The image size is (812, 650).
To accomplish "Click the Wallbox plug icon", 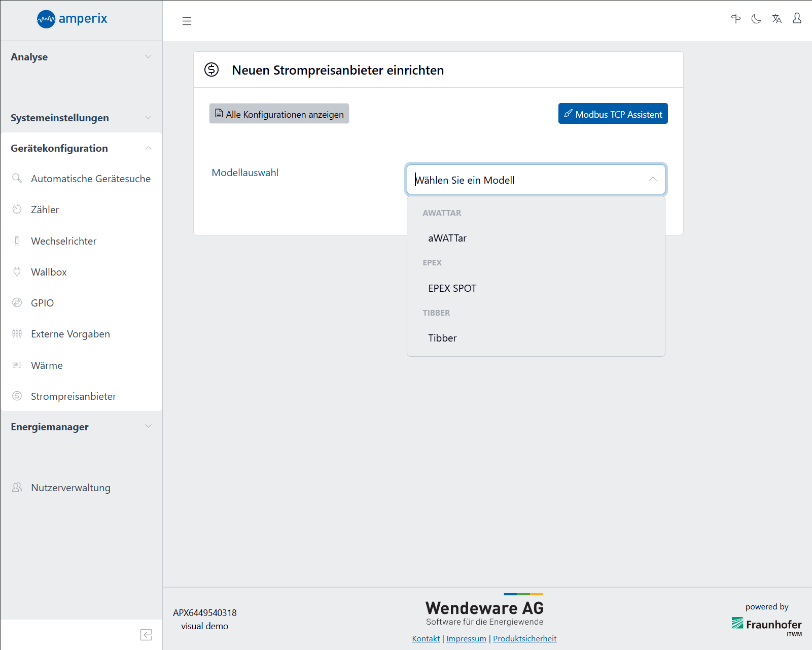I will 17,272.
